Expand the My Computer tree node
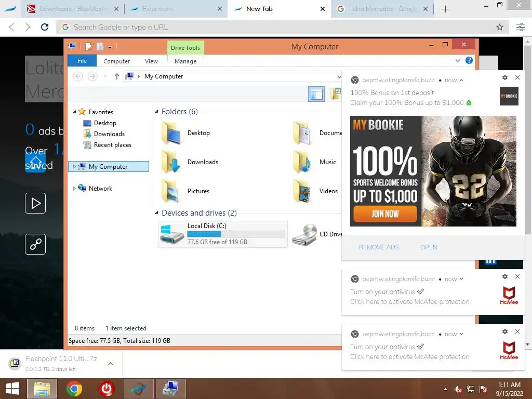The image size is (532, 399). (74, 167)
